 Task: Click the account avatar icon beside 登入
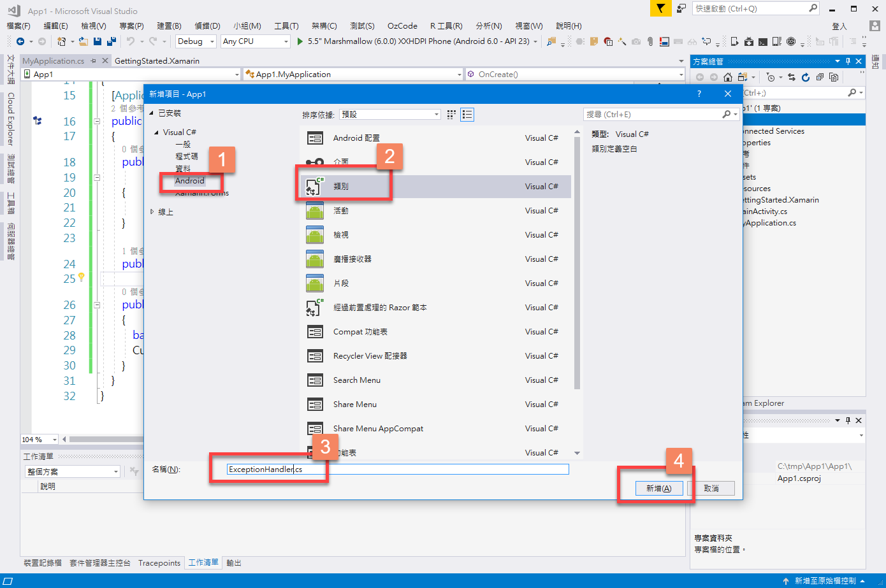pos(875,26)
